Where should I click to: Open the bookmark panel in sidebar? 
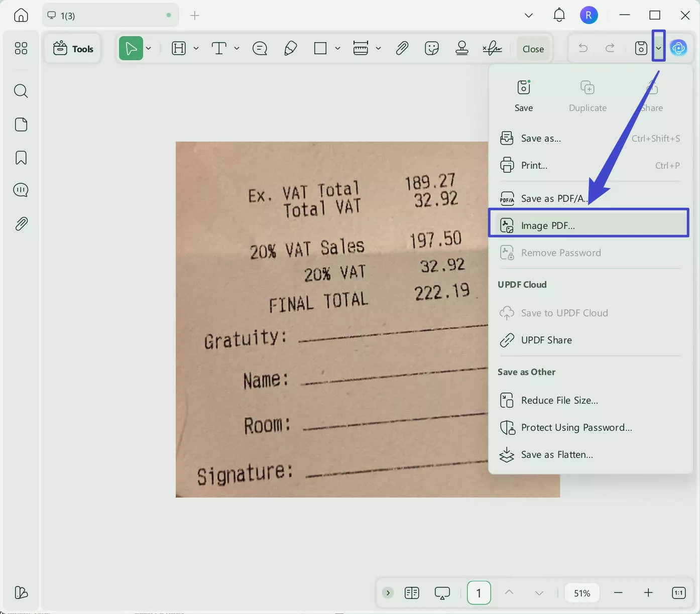pos(21,158)
